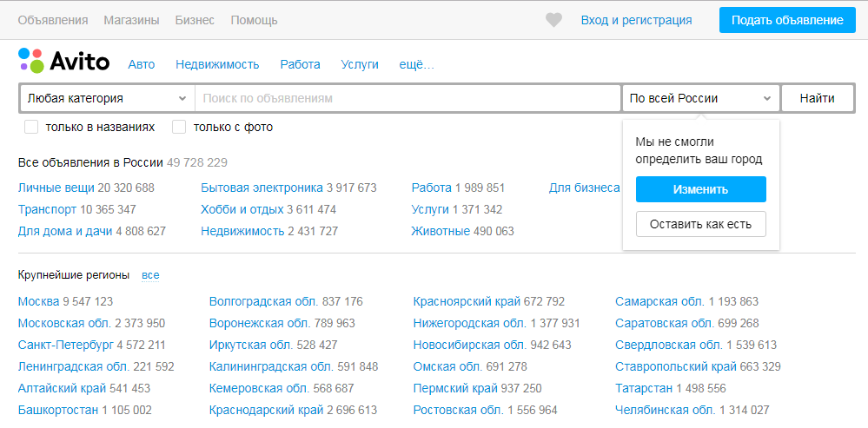Screen dimensions: 868x428
Task: Click the blue Изменить button
Action: [x=701, y=189]
